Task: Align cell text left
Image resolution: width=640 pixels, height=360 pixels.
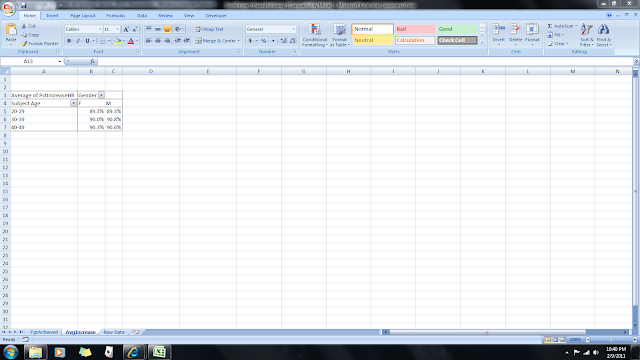Action: (149, 41)
